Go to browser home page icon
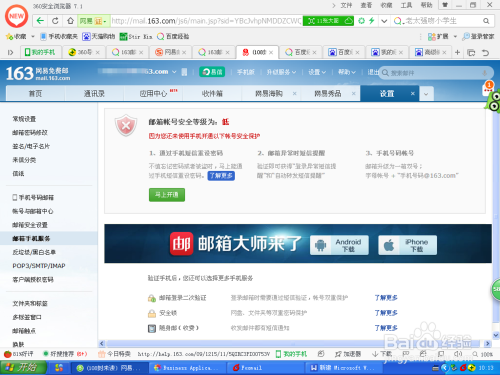 (x=70, y=21)
